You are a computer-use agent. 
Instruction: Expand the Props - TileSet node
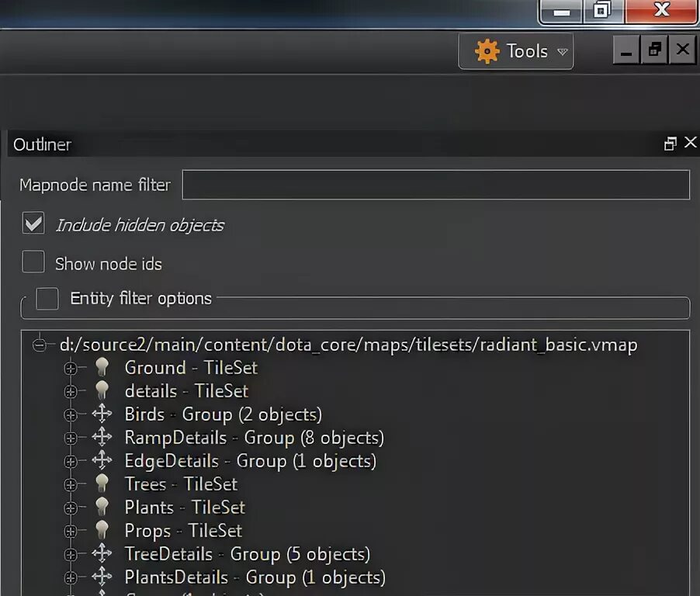pyautogui.click(x=70, y=531)
